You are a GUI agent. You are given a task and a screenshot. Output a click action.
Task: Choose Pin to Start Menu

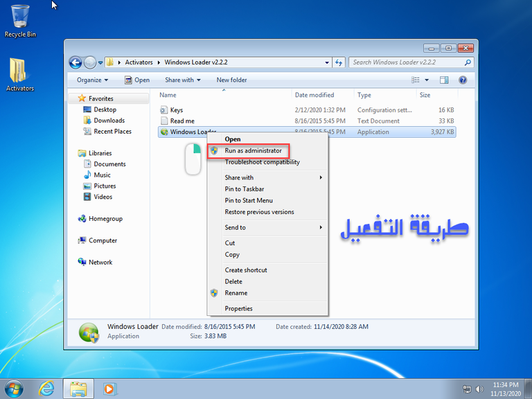click(x=267, y=200)
